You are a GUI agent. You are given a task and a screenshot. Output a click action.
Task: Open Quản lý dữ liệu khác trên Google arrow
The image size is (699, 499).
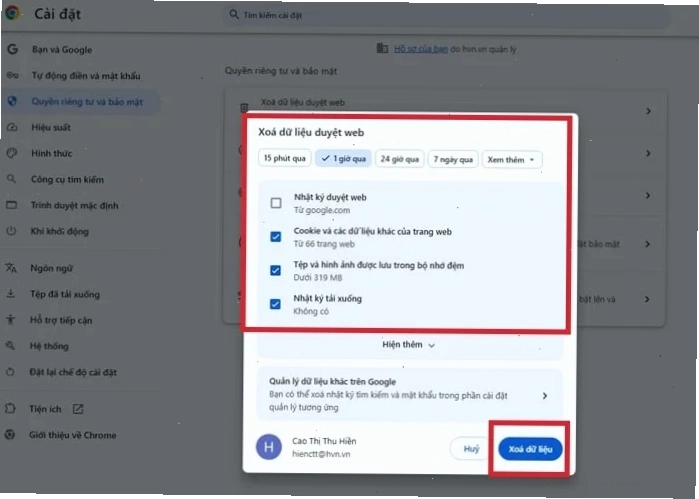[545, 396]
